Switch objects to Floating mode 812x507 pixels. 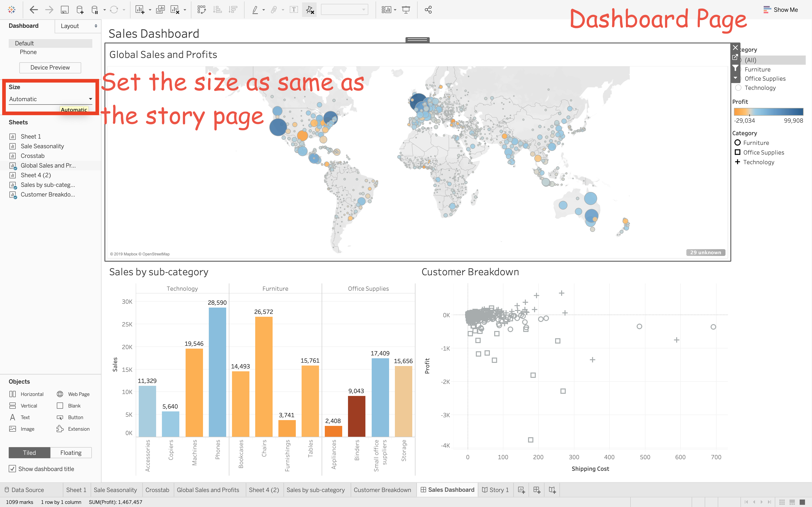click(71, 453)
